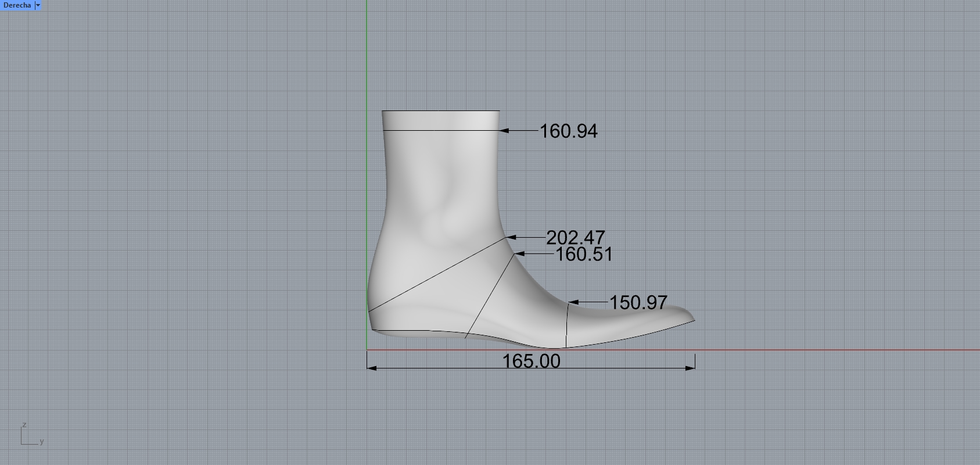This screenshot has width=980, height=465.
Task: Select the 150.97 ball girth dimension text
Action: [638, 303]
